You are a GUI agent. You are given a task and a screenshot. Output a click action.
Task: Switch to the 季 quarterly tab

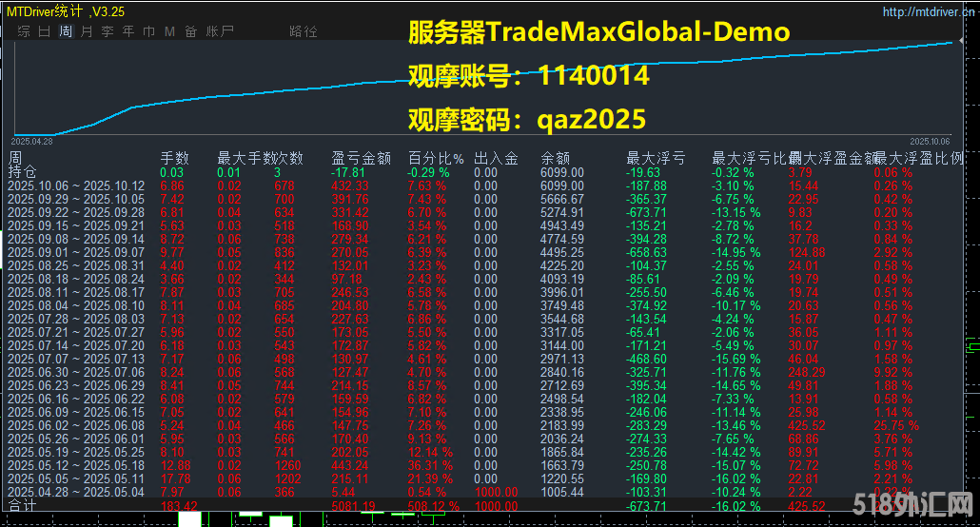pyautogui.click(x=108, y=31)
